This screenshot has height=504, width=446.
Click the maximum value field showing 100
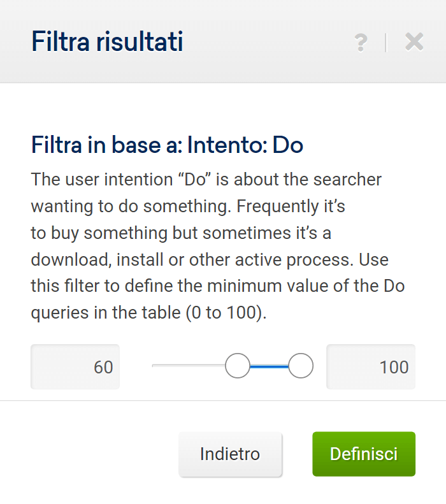371,367
